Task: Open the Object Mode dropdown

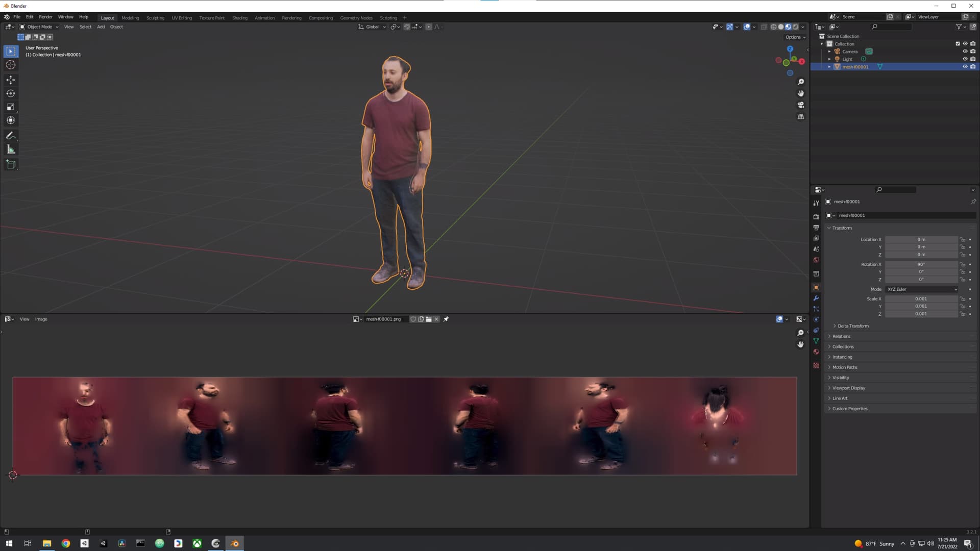Action: (39, 27)
